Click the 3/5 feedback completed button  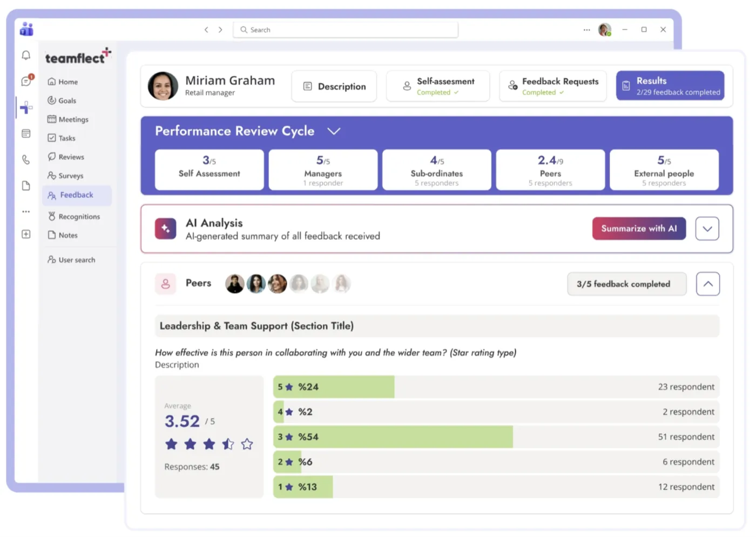click(627, 284)
